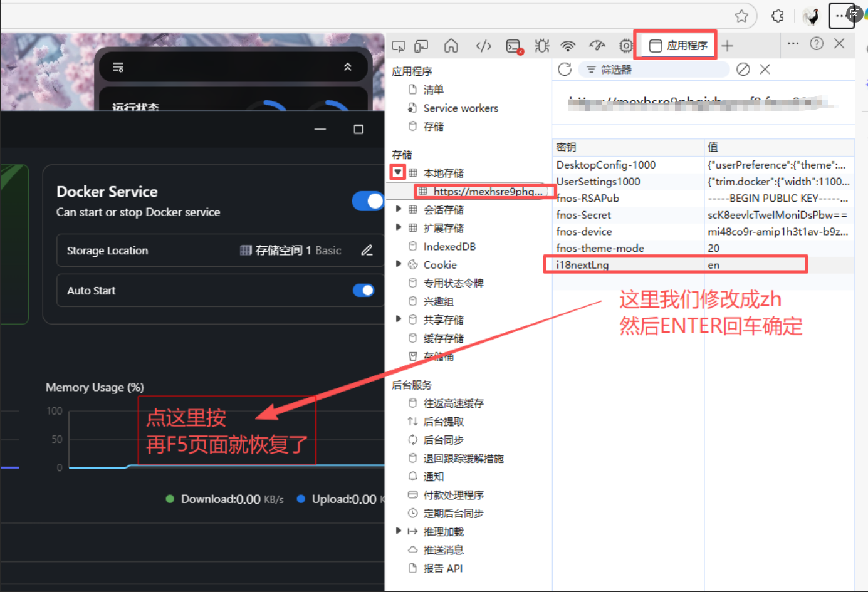Sort the table by the 值 column header
The width and height of the screenshot is (868, 592).
779,147
